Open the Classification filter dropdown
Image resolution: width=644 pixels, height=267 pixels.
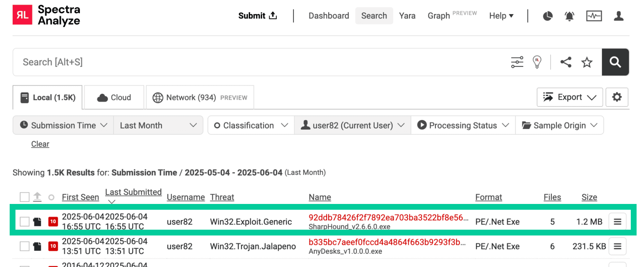251,125
